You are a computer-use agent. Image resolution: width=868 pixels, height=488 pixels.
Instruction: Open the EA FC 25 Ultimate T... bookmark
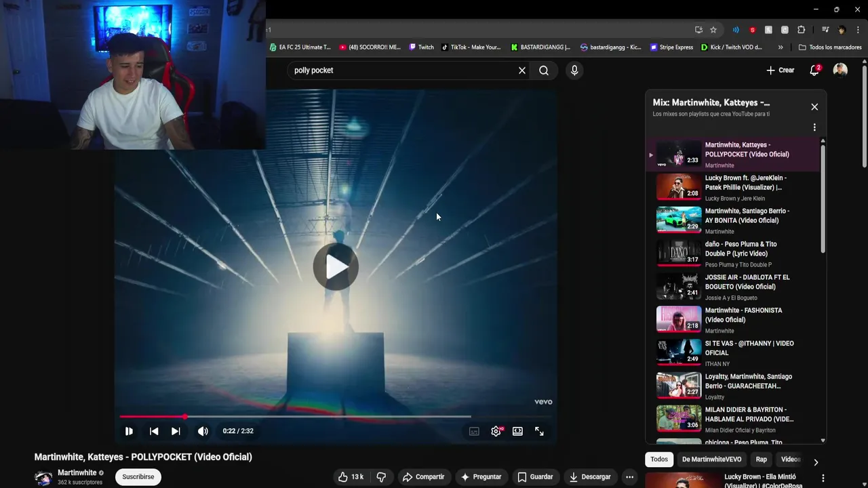(x=300, y=47)
